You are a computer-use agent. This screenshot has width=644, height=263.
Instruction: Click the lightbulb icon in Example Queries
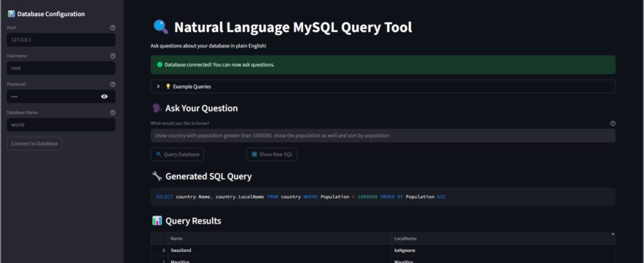click(168, 87)
